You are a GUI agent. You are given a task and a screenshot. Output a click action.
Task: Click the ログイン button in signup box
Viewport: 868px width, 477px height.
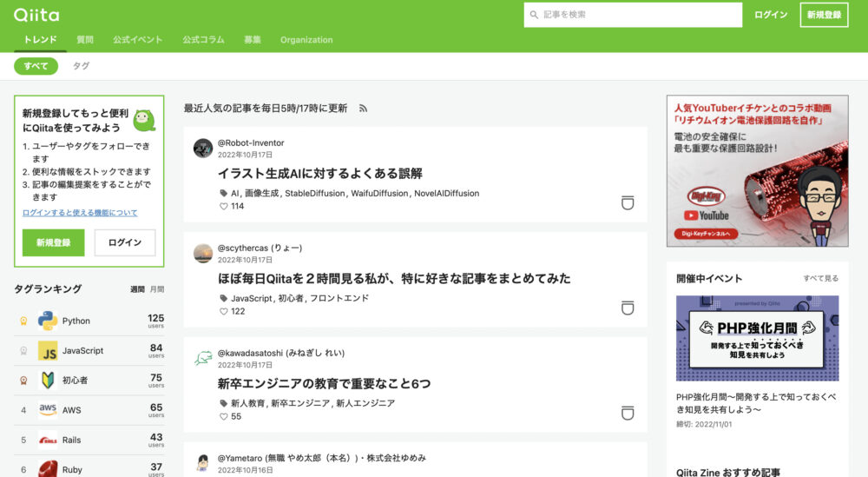pyautogui.click(x=125, y=242)
